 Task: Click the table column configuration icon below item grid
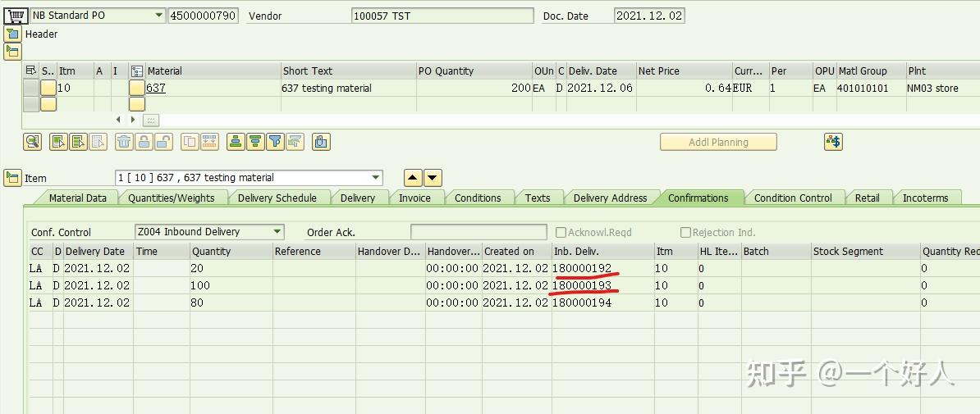click(151, 120)
